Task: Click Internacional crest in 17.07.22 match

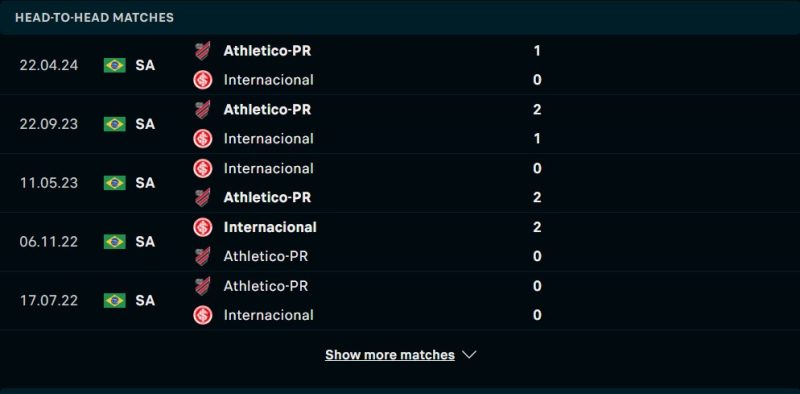Action: (203, 315)
